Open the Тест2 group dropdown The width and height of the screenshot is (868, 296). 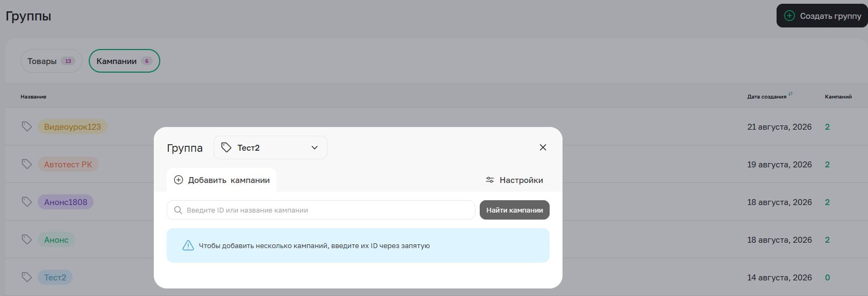271,147
